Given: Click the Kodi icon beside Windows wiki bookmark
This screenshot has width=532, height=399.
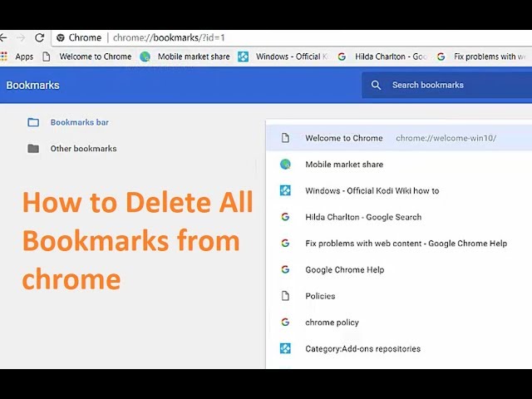Looking at the screenshot, I should 285,190.
